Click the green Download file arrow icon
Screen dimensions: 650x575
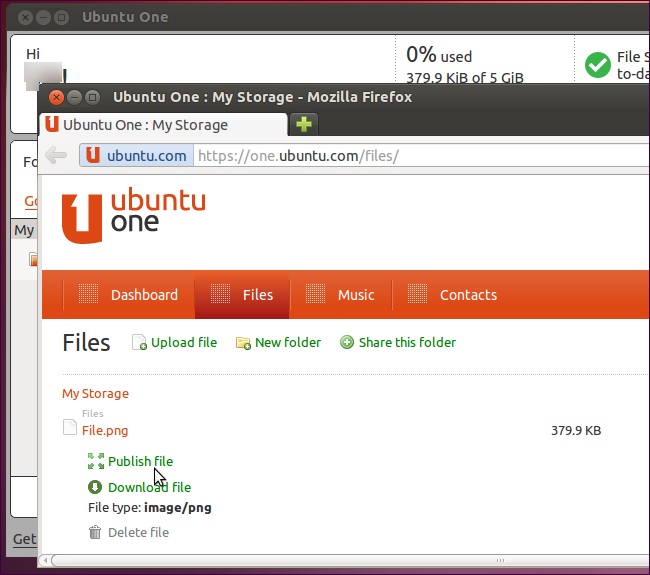[95, 487]
